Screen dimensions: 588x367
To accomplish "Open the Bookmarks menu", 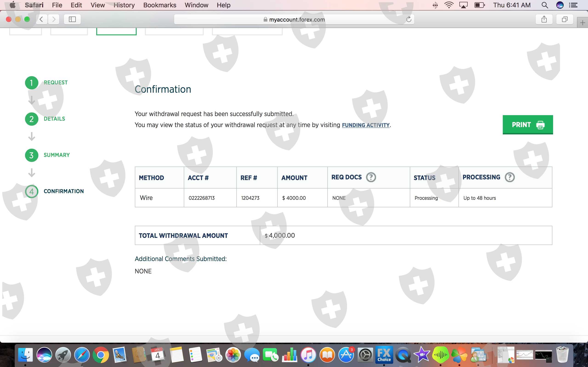I will click(x=160, y=5).
